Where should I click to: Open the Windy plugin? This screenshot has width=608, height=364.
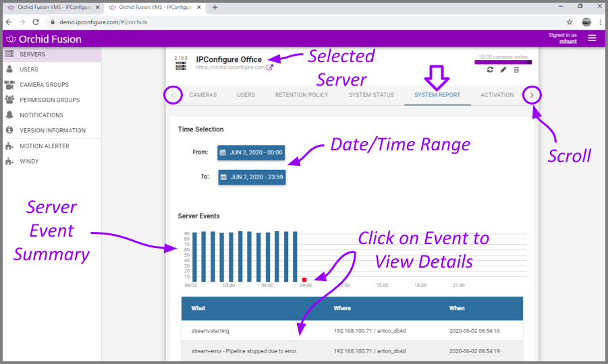click(x=52, y=161)
